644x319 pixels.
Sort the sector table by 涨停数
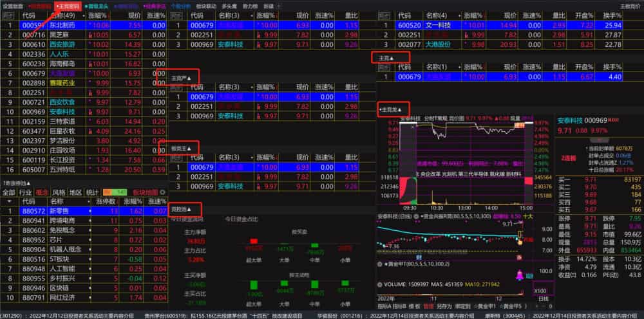(106, 201)
